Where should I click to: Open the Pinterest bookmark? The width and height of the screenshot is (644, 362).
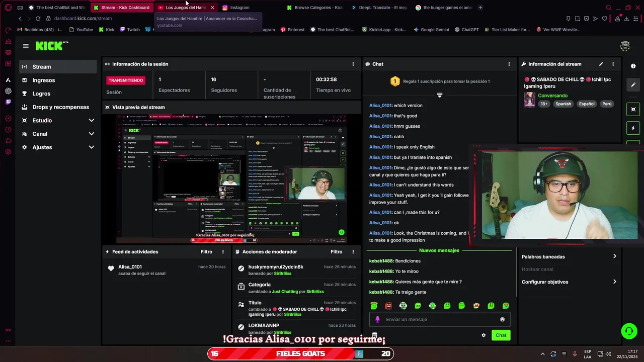pyautogui.click(x=292, y=30)
